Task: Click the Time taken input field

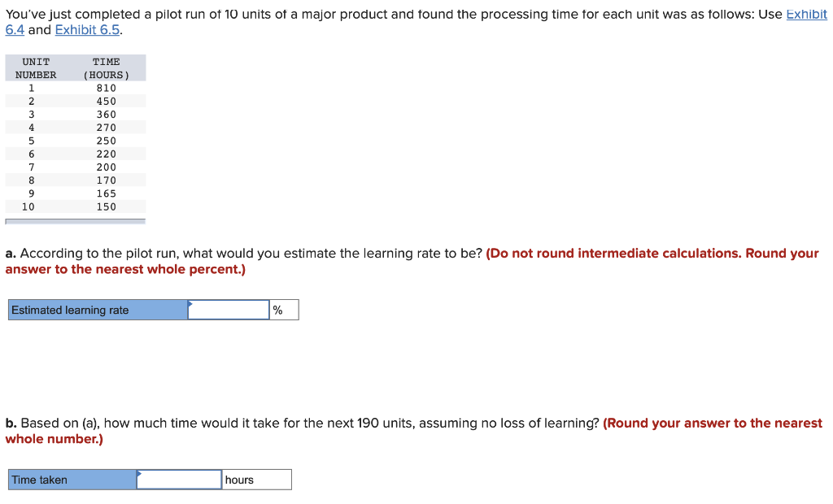Action: pos(179,480)
